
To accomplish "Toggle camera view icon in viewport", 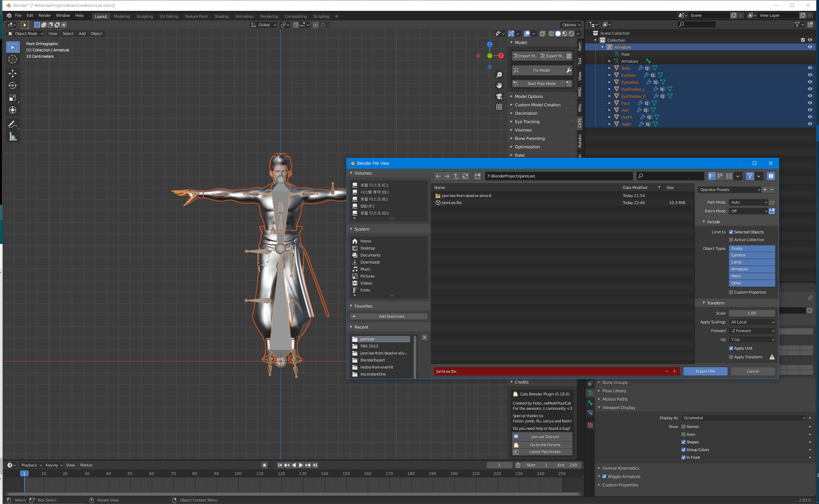I will tap(499, 96).
